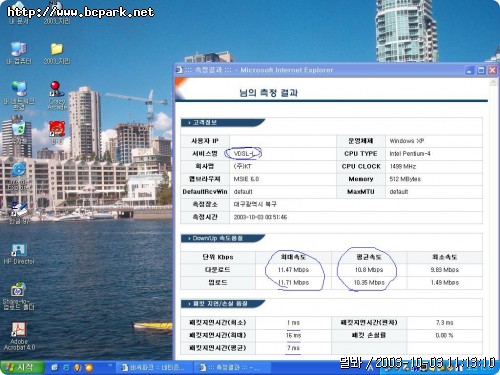Expand the quick launch overflow chevron
500x375 pixels.
110,366
